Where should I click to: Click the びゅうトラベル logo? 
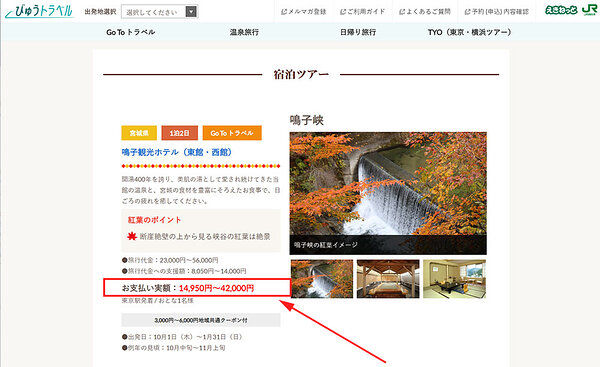(39, 11)
